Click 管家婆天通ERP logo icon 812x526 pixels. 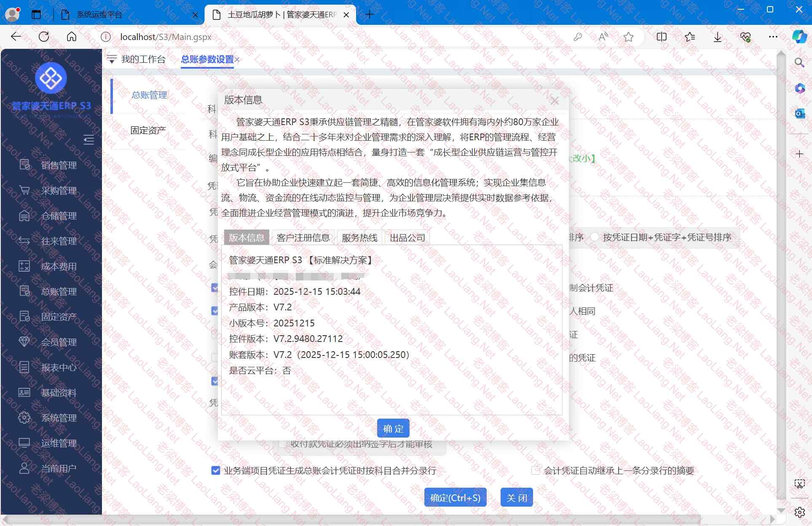pyautogui.click(x=51, y=78)
